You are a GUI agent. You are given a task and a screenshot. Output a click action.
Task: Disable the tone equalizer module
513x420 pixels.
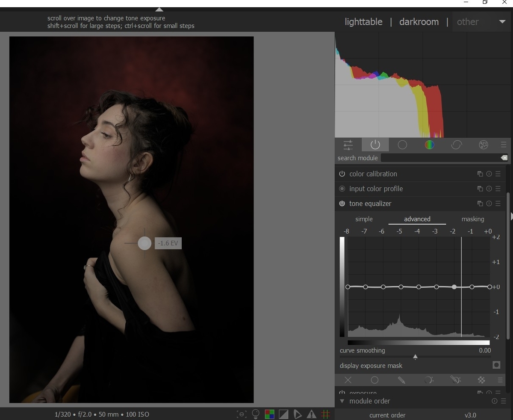pos(342,204)
